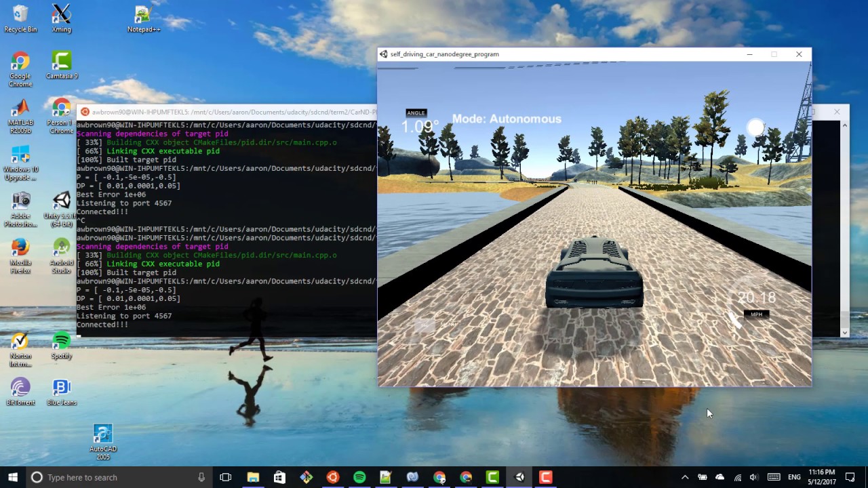
Task: Open the OneDrive cloud tray icon
Action: click(719, 477)
